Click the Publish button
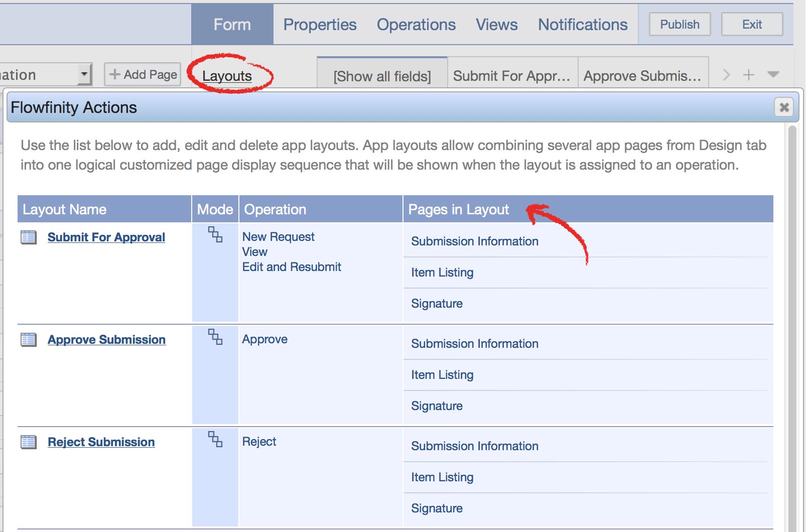 pos(680,24)
